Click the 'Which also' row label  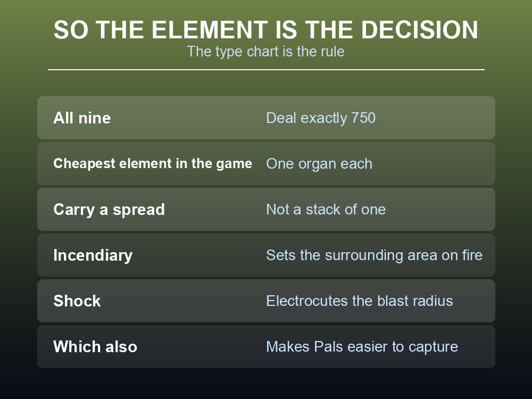click(95, 347)
